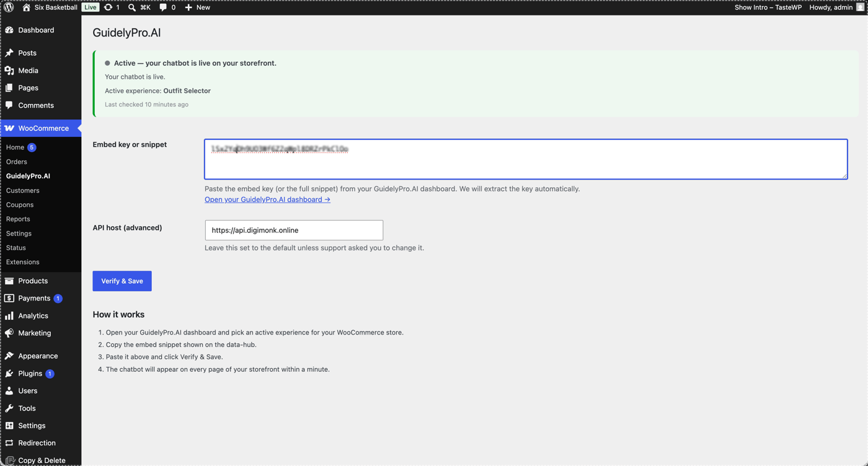Click the Marketing megaphone icon
Viewport: 868px width, 466px height.
click(x=9, y=333)
